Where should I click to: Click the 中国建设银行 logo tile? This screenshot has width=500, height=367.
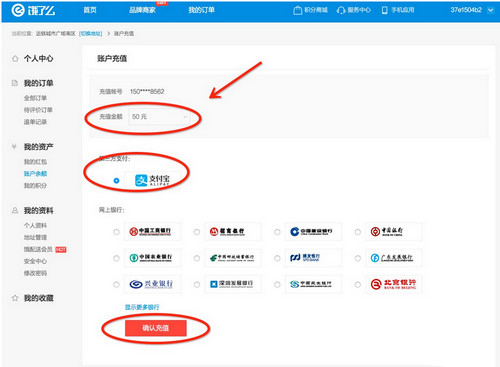pyautogui.click(x=313, y=231)
